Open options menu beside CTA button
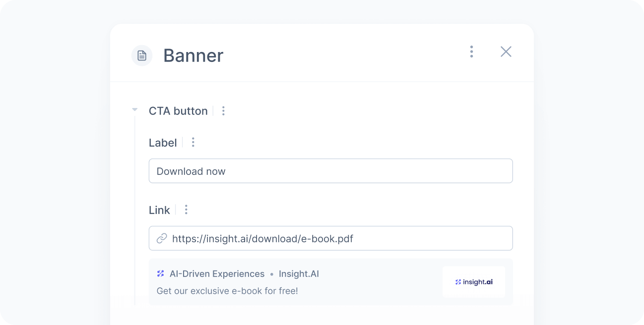The image size is (644, 325). coord(223,111)
